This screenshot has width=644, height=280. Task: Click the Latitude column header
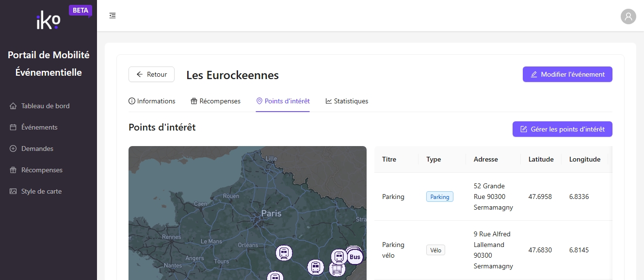(541, 159)
